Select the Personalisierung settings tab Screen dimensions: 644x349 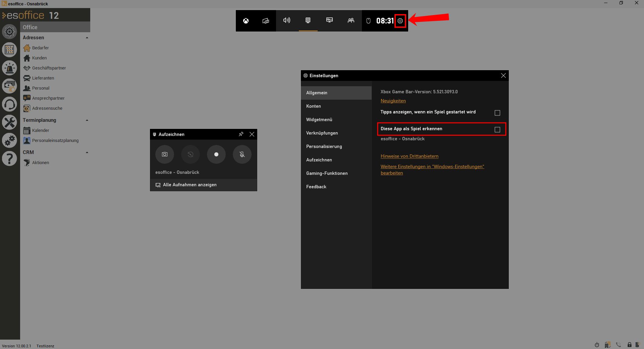click(x=336, y=146)
